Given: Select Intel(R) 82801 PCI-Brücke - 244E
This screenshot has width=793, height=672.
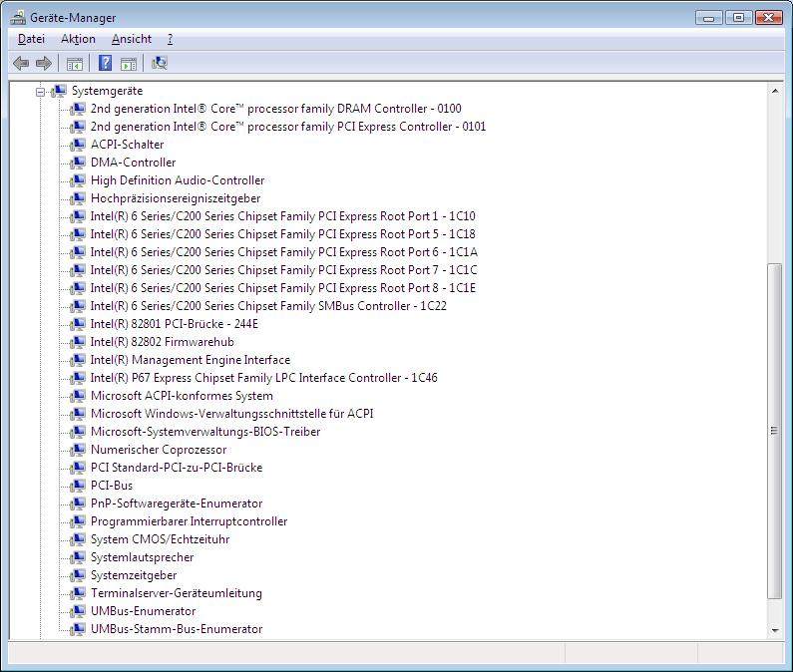Looking at the screenshot, I should (x=175, y=324).
